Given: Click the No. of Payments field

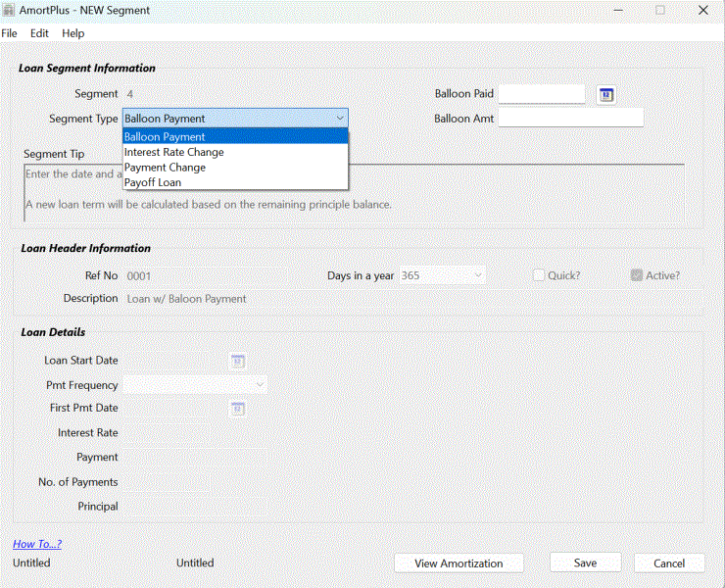Looking at the screenshot, I should coord(167,482).
